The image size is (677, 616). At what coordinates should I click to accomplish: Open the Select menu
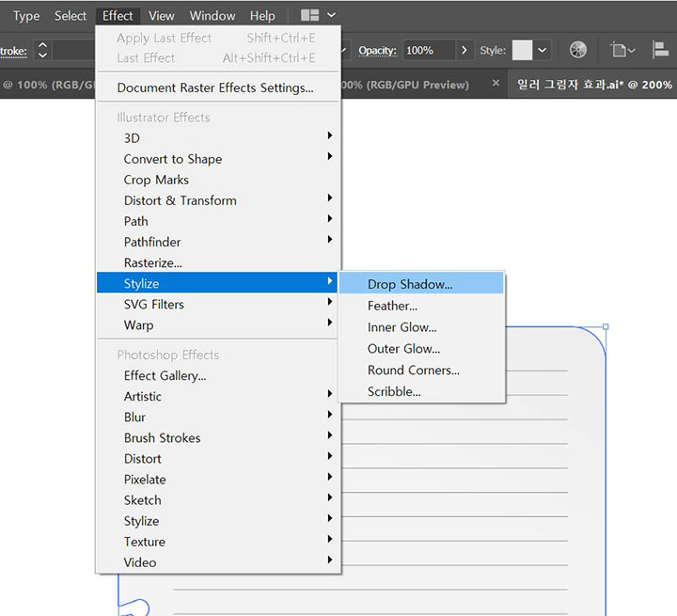click(71, 16)
